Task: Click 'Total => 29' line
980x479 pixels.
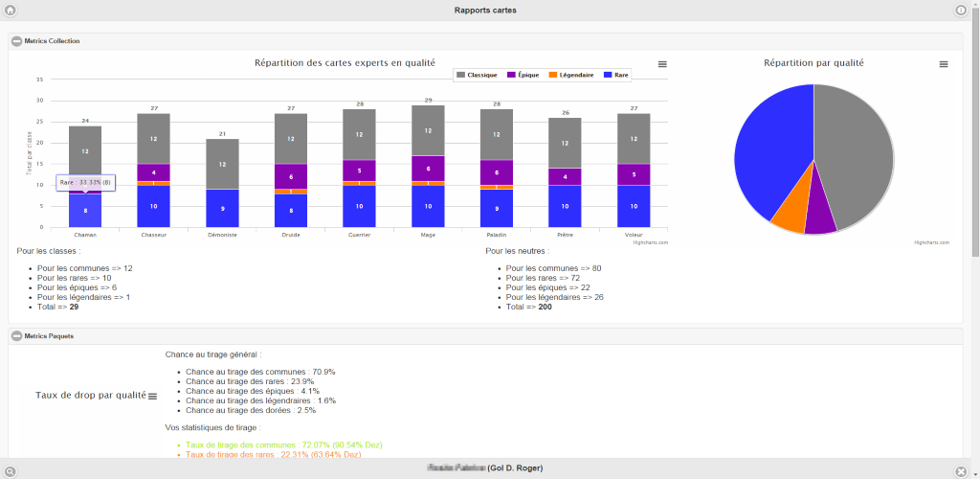Action: 58,307
